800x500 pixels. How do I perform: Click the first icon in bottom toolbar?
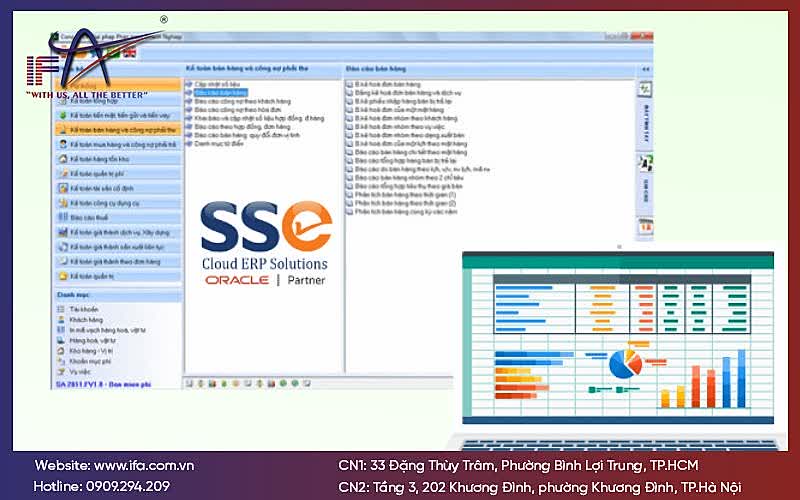[189, 383]
